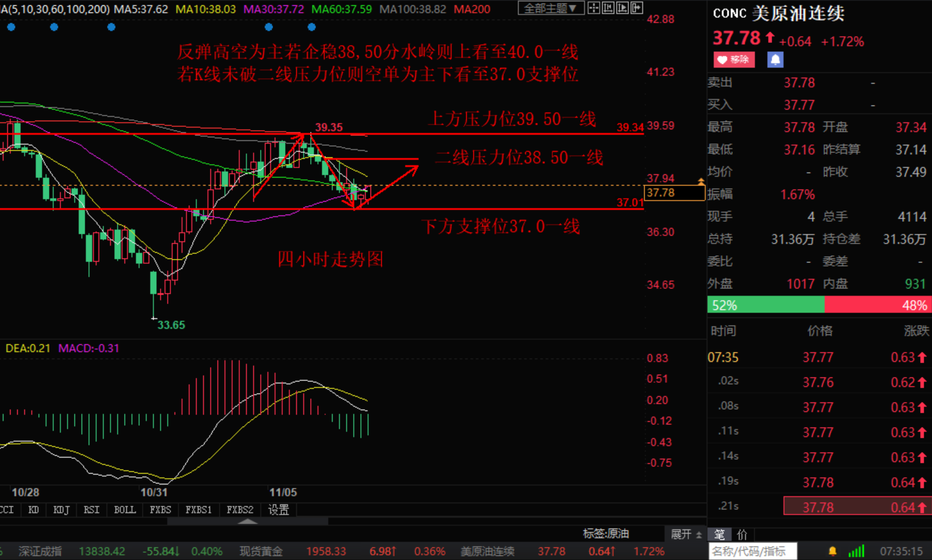Click the 33.65 low price label

(x=171, y=325)
